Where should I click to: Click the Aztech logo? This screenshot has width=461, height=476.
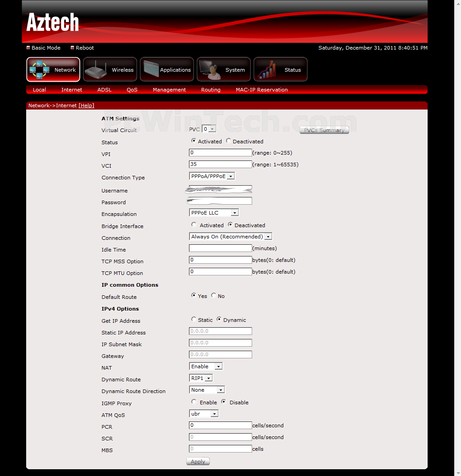[52, 22]
